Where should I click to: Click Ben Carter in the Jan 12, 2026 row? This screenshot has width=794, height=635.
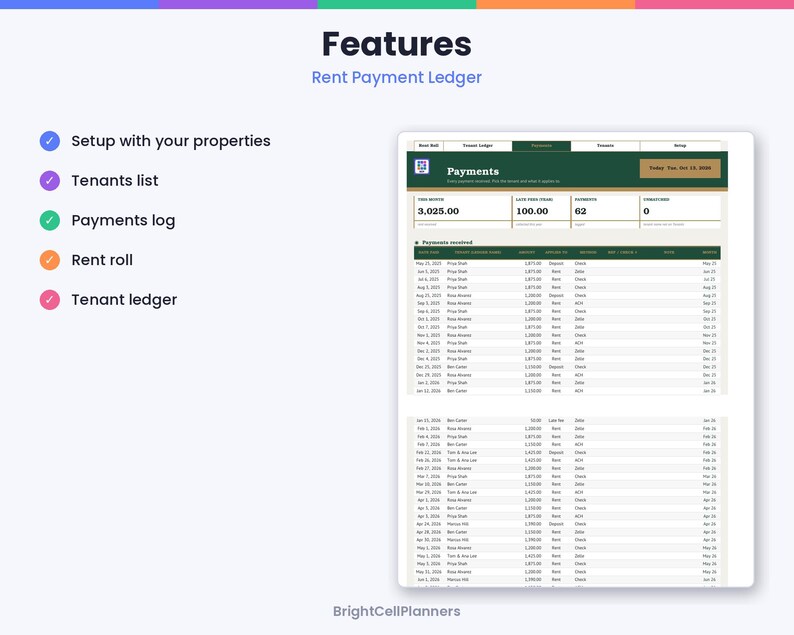coord(457,391)
